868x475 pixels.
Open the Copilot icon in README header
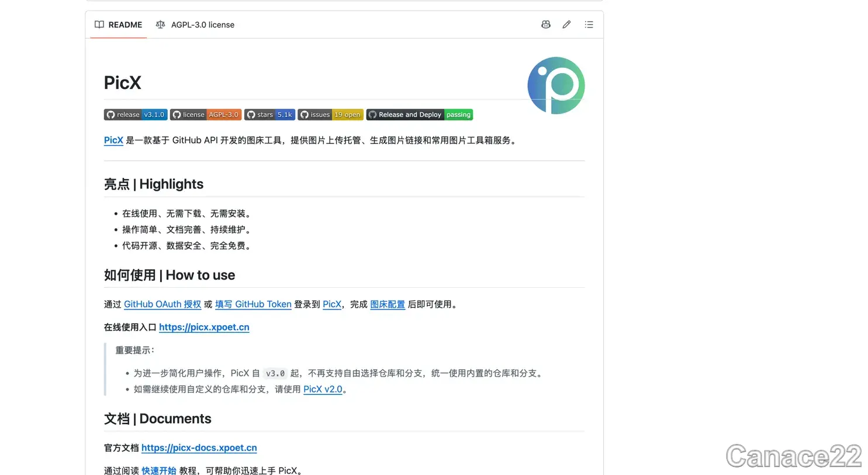pyautogui.click(x=545, y=25)
